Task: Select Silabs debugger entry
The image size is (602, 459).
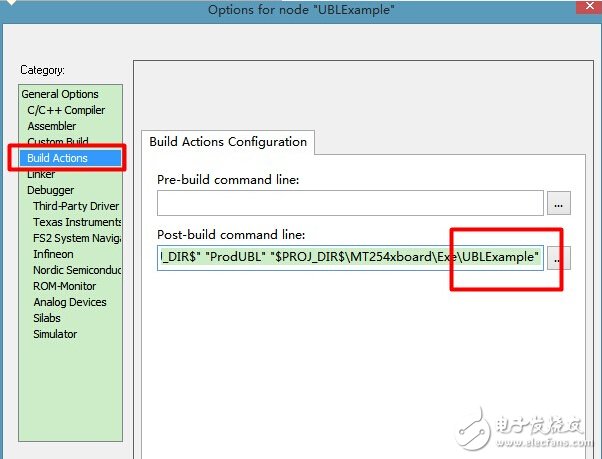Action: click(x=49, y=318)
